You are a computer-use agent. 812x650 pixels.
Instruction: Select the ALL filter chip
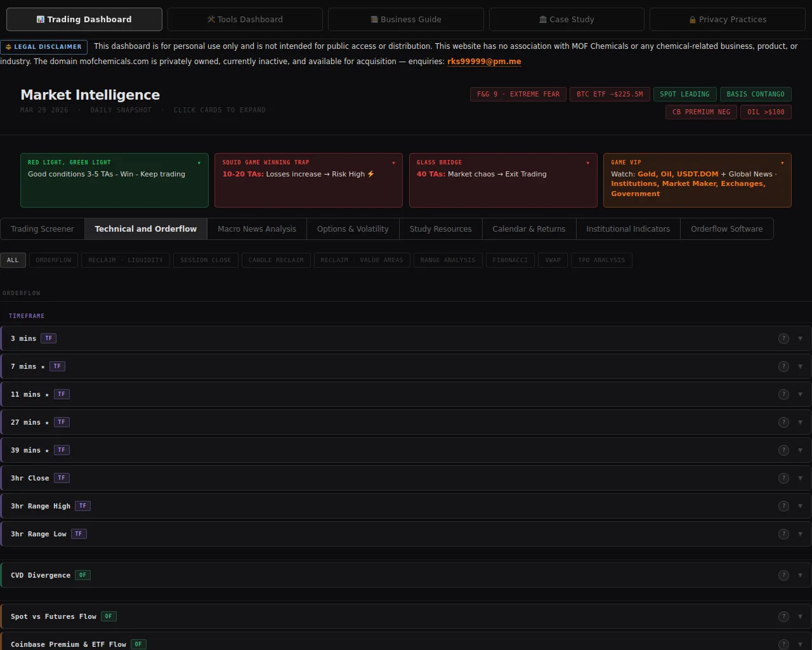tap(13, 260)
